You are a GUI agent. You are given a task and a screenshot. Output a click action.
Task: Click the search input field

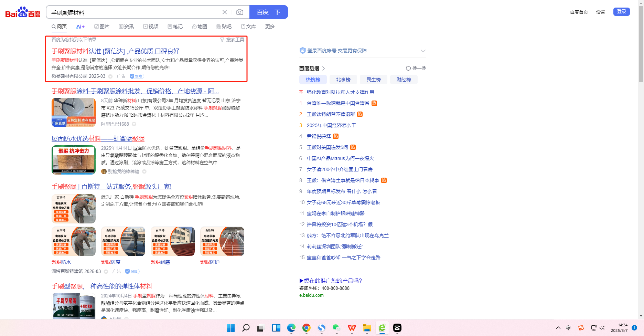coord(134,12)
